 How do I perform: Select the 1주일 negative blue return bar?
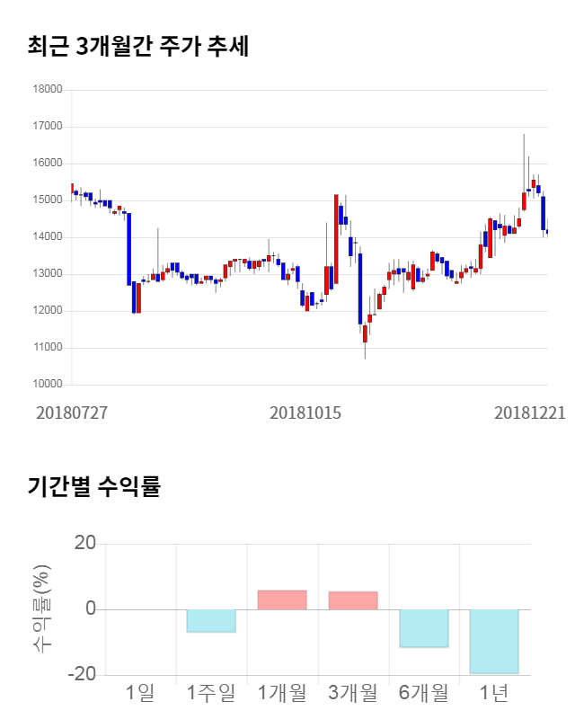tap(211, 621)
